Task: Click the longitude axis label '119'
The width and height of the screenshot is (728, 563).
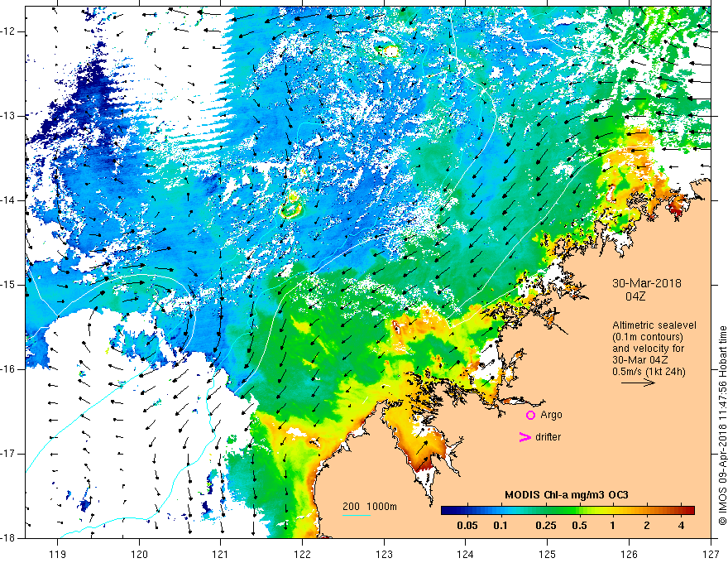Action: pyautogui.click(x=58, y=554)
